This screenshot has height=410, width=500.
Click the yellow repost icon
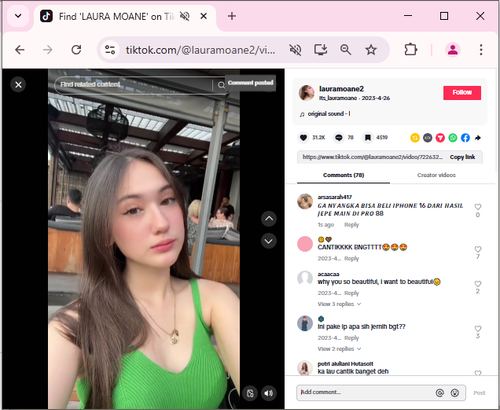[x=415, y=138]
